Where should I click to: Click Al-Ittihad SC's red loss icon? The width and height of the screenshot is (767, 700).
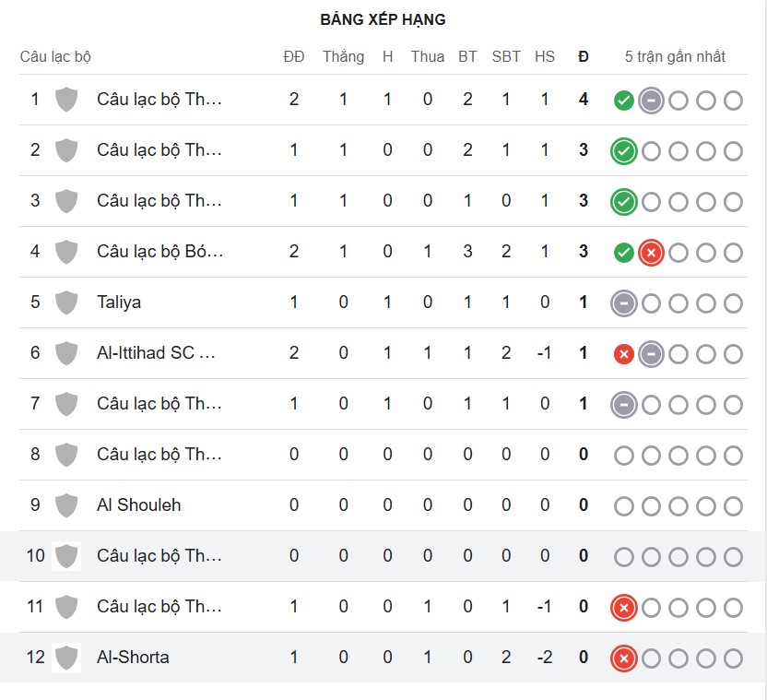(x=624, y=353)
